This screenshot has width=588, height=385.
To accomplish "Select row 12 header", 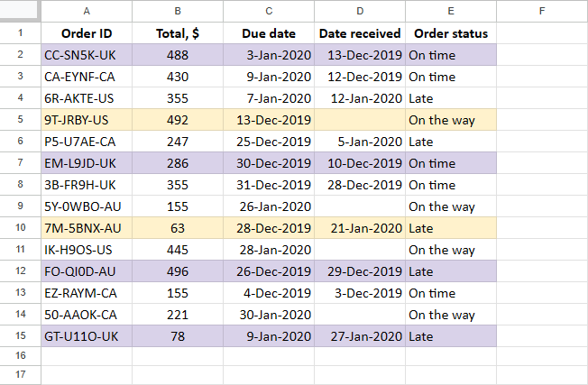I will [19, 271].
